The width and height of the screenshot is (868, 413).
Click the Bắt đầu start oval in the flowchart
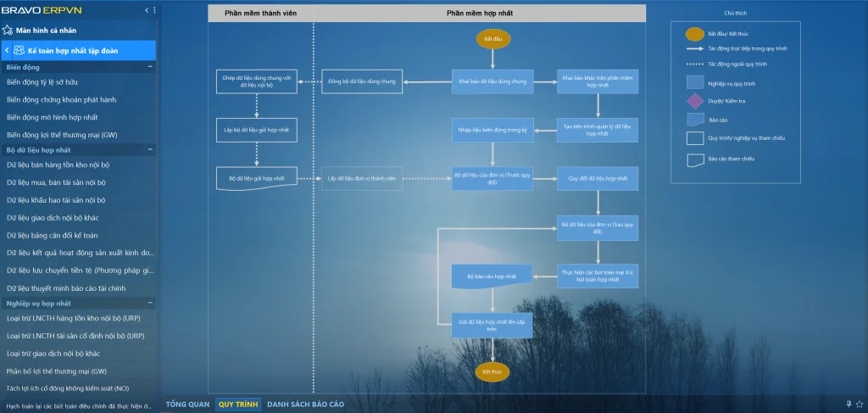point(492,39)
